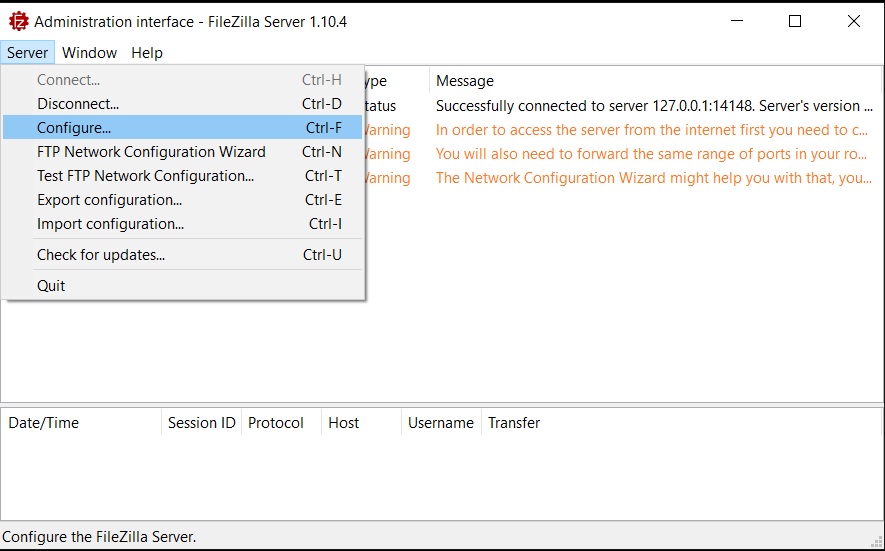Open the Server menu

[x=27, y=53]
